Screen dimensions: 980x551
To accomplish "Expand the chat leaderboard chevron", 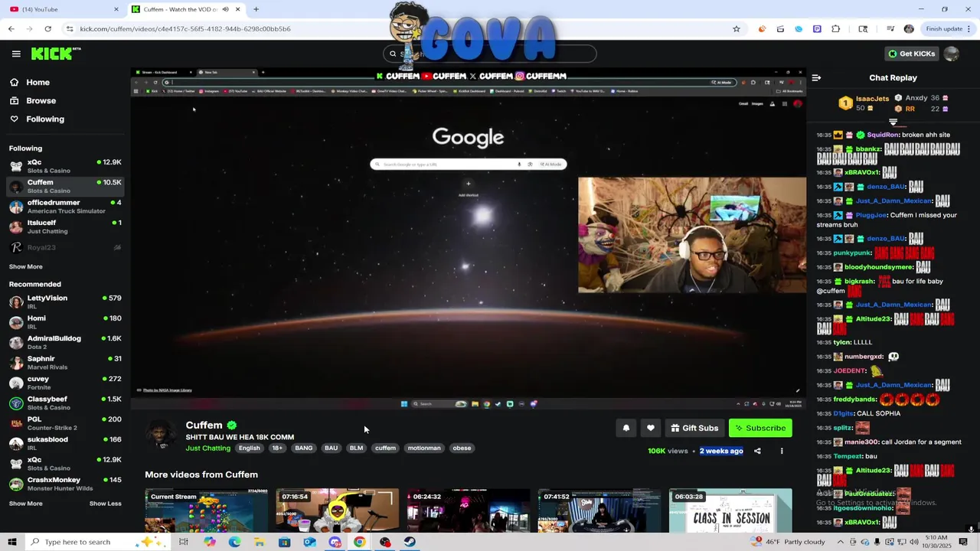I will (x=893, y=122).
